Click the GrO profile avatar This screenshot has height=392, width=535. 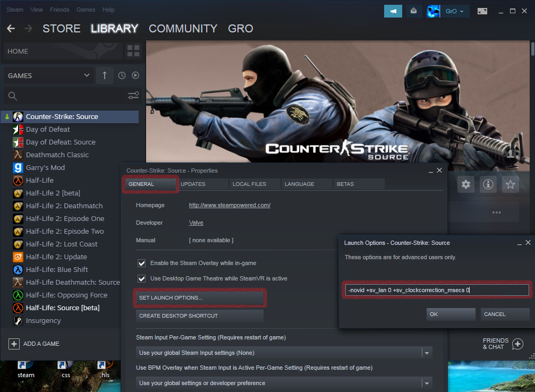[433, 11]
